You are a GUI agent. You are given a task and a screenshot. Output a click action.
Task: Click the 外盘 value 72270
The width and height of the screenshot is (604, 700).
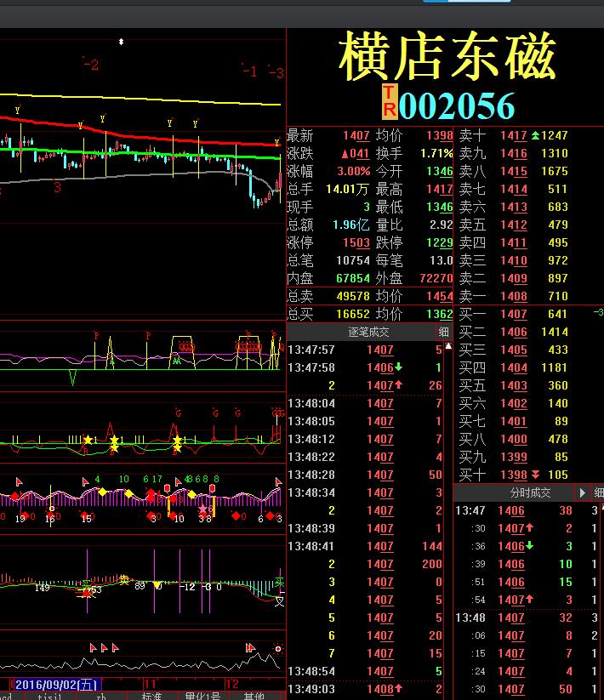[x=436, y=278]
